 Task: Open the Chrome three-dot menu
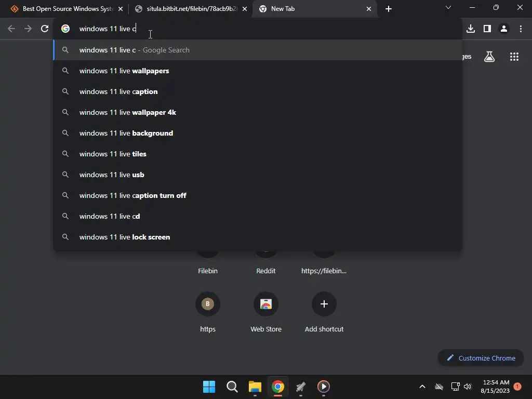pos(521,29)
